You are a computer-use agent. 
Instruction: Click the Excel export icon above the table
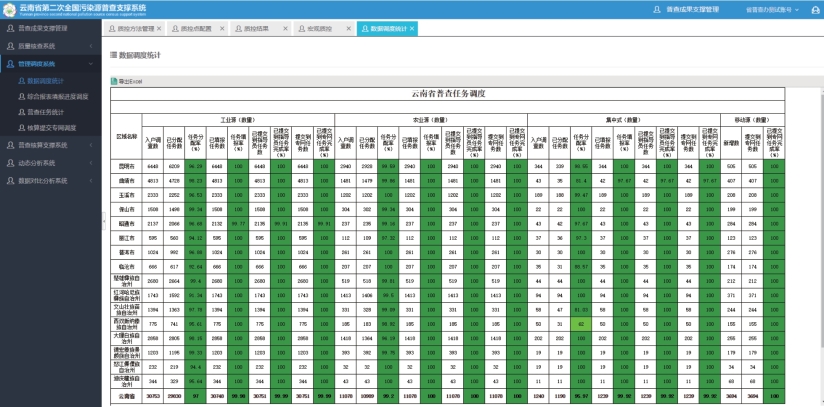pos(114,81)
